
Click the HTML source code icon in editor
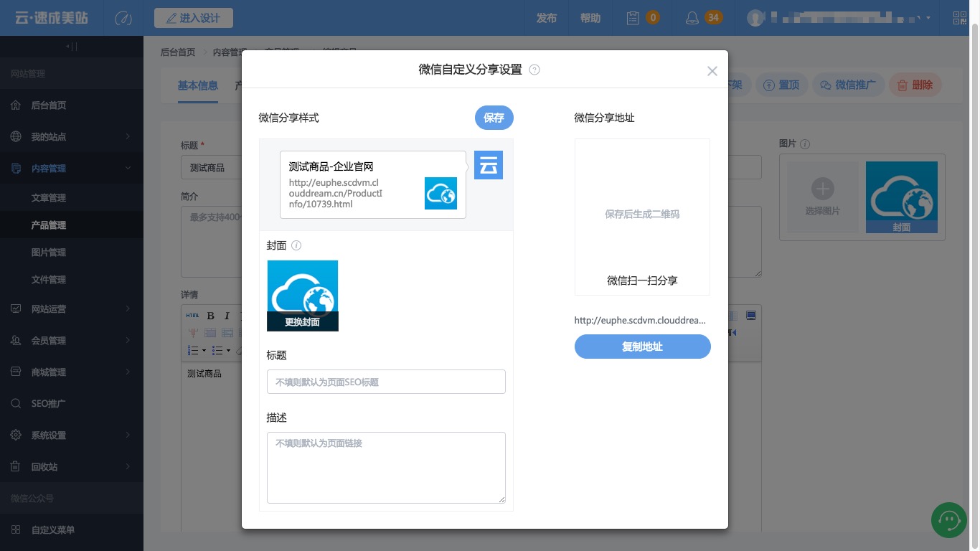[x=192, y=315]
